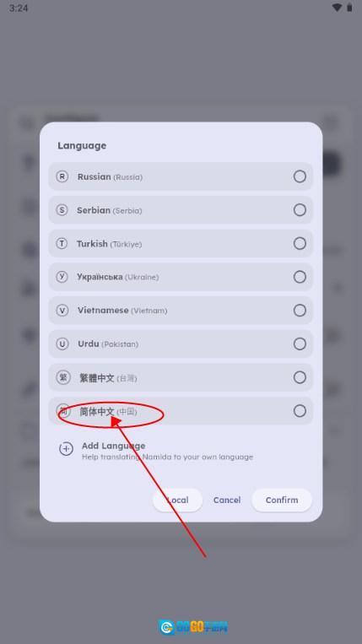Screen dimensions: 362x644
Task: Click the plus icon beside Add Language
Action: pos(66,448)
